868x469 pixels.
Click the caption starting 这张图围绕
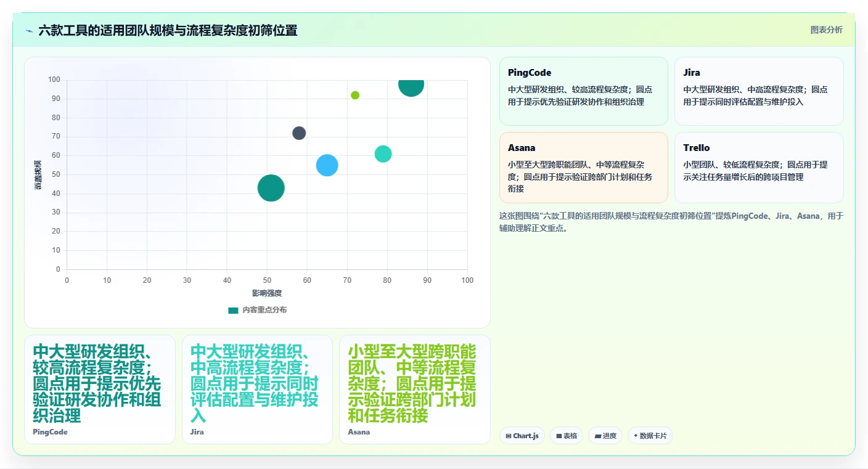(x=671, y=222)
